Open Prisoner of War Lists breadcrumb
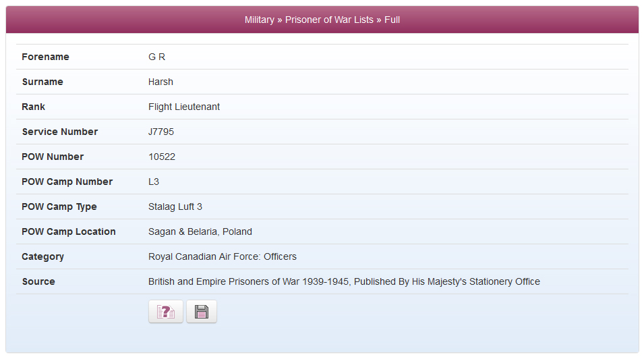The width and height of the screenshot is (644, 357). tap(329, 20)
